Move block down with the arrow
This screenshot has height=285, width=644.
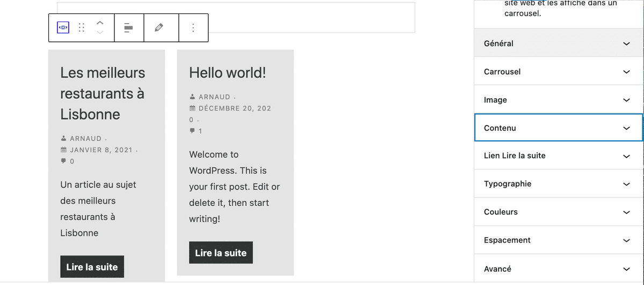(x=100, y=33)
